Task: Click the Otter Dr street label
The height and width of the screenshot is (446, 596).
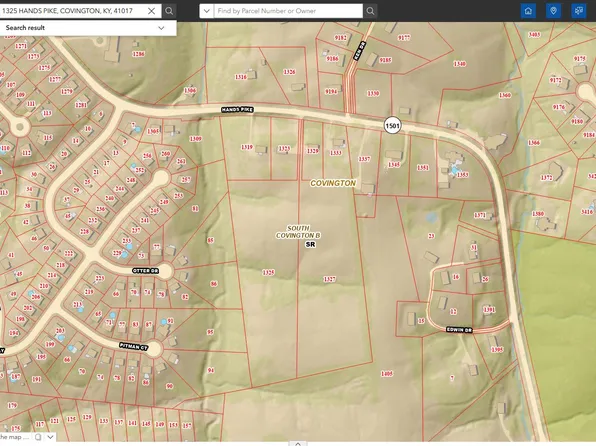Action: [x=146, y=271]
